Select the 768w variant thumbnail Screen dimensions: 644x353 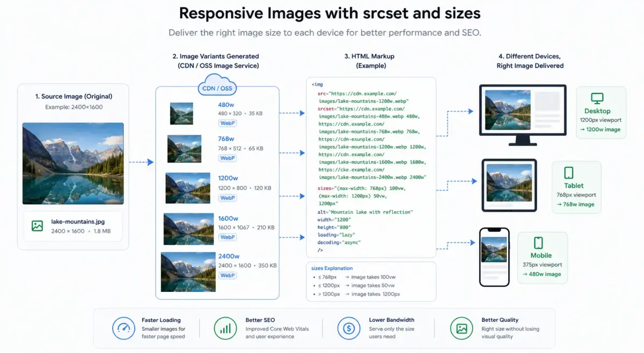185,149
